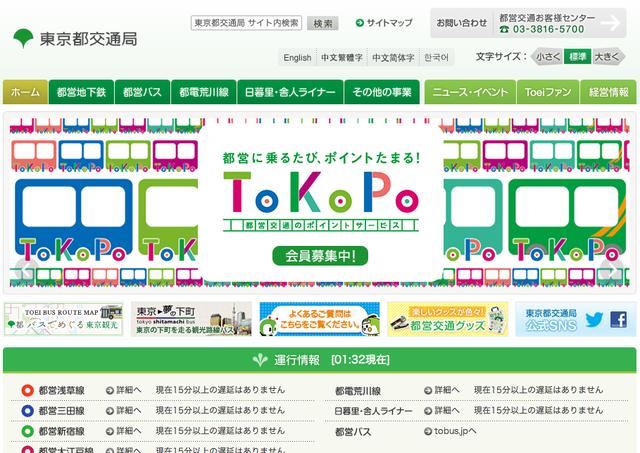Open the Toei Bus Route Map banner

click(63, 320)
